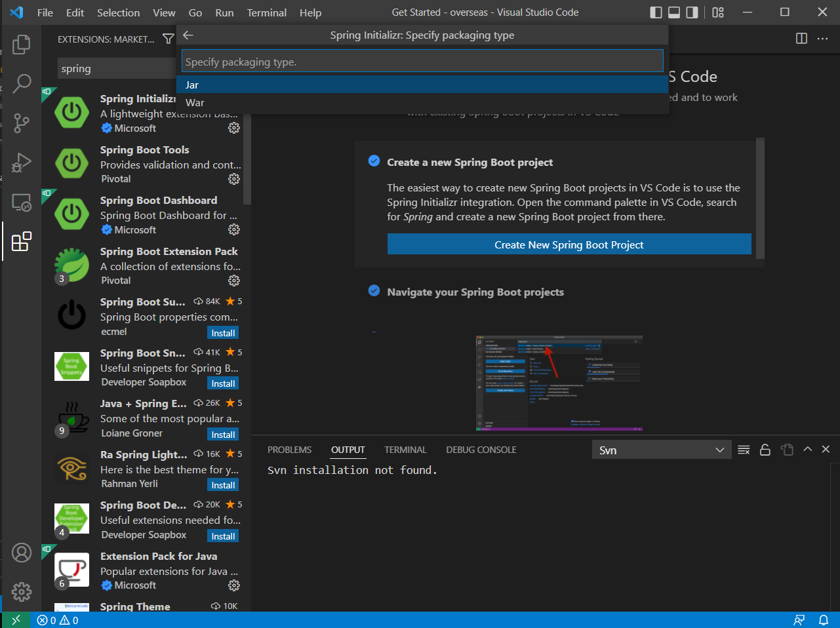Open gear menu for Spring Boot Tools
This screenshot has height=628, width=840.
234,179
